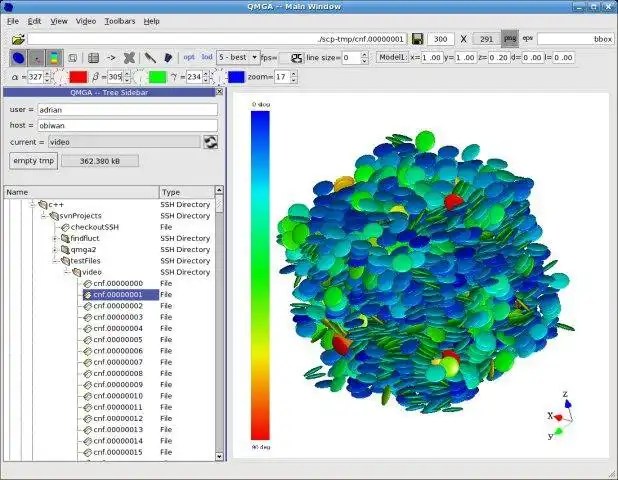Open the View menu

pos(59,21)
